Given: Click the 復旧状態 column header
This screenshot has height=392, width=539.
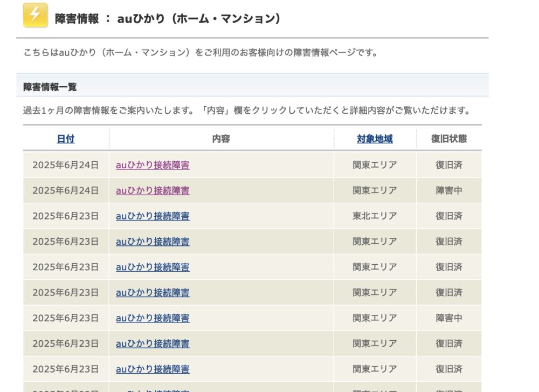Looking at the screenshot, I should (x=449, y=139).
